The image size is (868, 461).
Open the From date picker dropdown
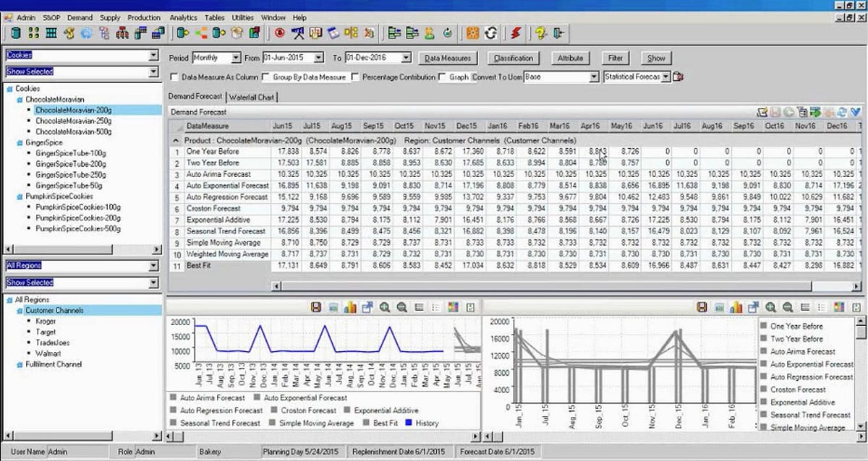(318, 58)
